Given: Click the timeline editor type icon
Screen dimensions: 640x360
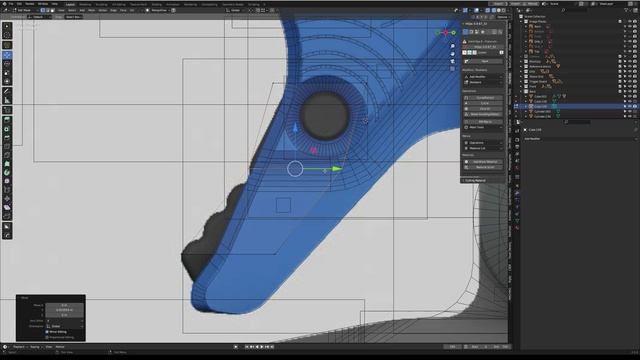Looking at the screenshot, I should [x=5, y=347].
